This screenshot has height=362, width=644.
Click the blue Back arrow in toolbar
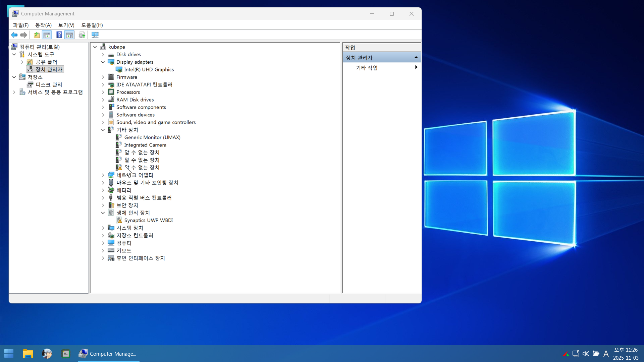pos(14,35)
